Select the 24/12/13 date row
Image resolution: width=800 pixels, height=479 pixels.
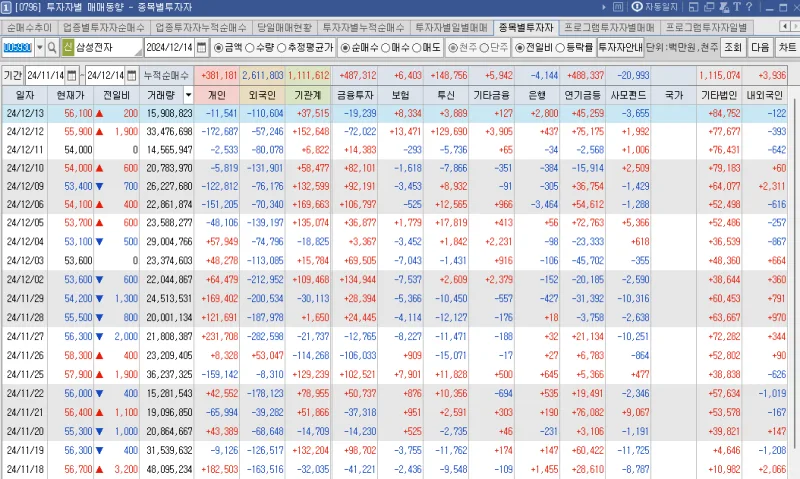394,113
